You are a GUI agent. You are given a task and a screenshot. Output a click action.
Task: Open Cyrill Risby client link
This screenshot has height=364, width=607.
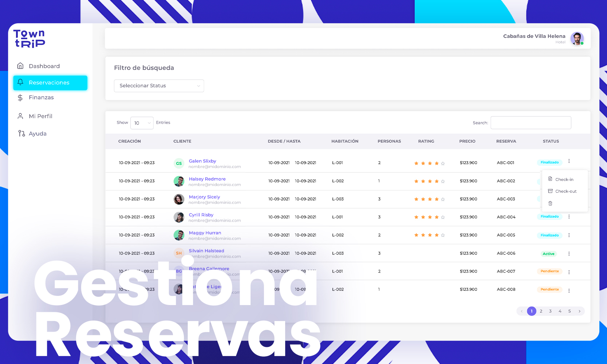coord(201,215)
